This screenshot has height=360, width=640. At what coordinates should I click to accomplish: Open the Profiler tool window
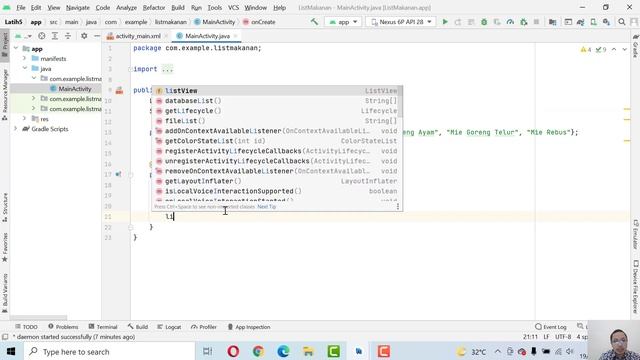tap(204, 327)
